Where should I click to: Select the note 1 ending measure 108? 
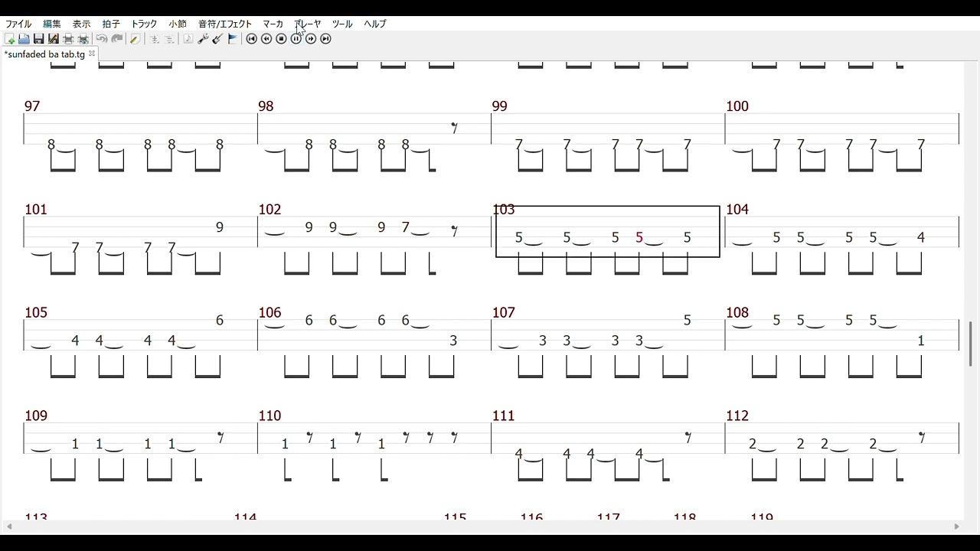[x=921, y=341]
